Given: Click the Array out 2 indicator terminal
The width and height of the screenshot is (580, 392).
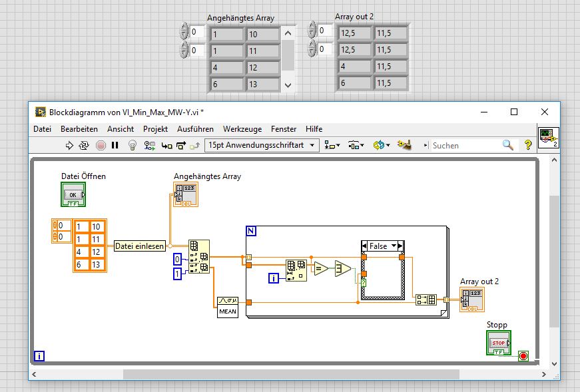Looking at the screenshot, I should (472, 299).
